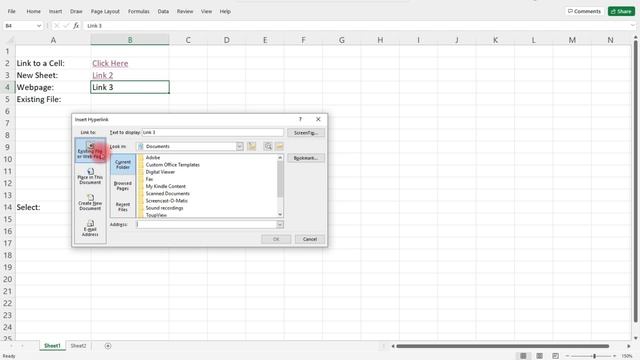The width and height of the screenshot is (640, 360).
Task: Zoom out with the minus icon
Action: (567, 356)
